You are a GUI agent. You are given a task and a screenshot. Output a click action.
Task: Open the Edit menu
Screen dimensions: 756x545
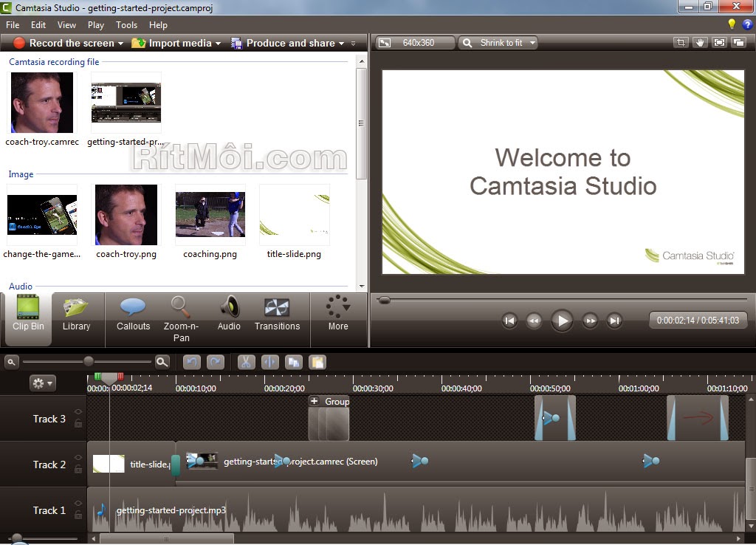pos(38,25)
